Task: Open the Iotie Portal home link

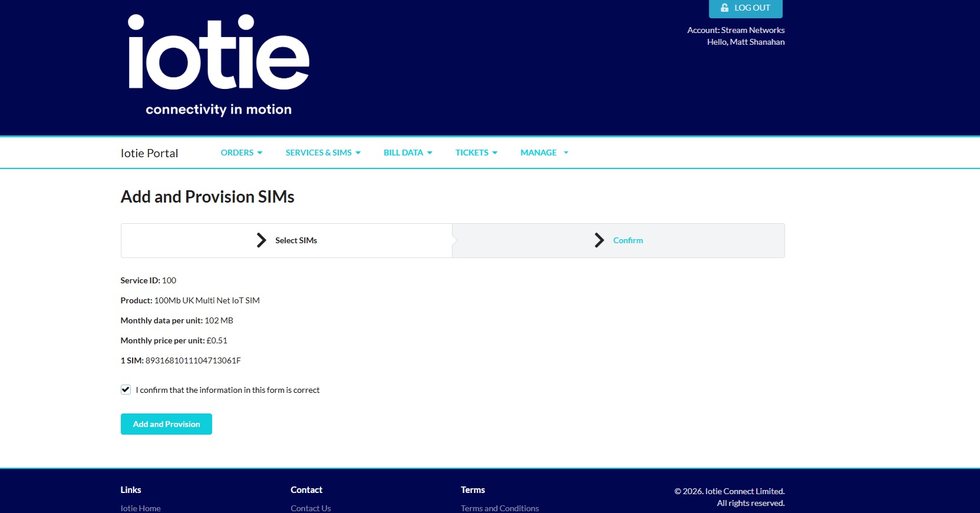Action: (149, 153)
